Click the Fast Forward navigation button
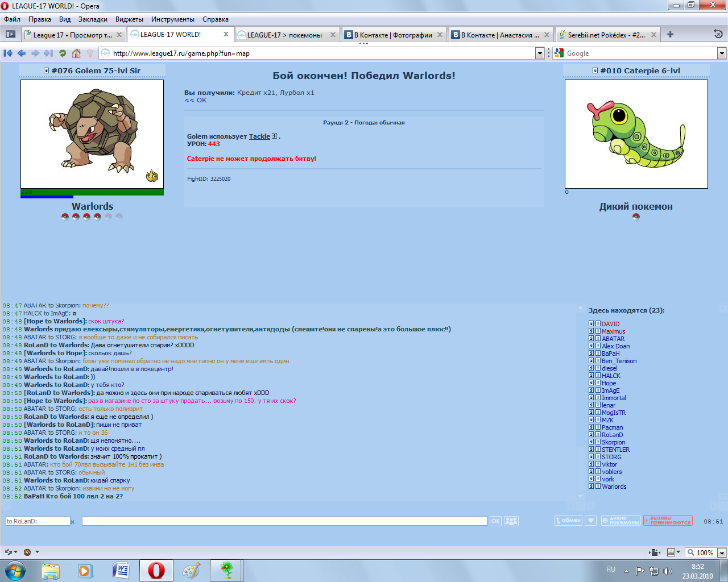The image size is (728, 582). click(48, 53)
